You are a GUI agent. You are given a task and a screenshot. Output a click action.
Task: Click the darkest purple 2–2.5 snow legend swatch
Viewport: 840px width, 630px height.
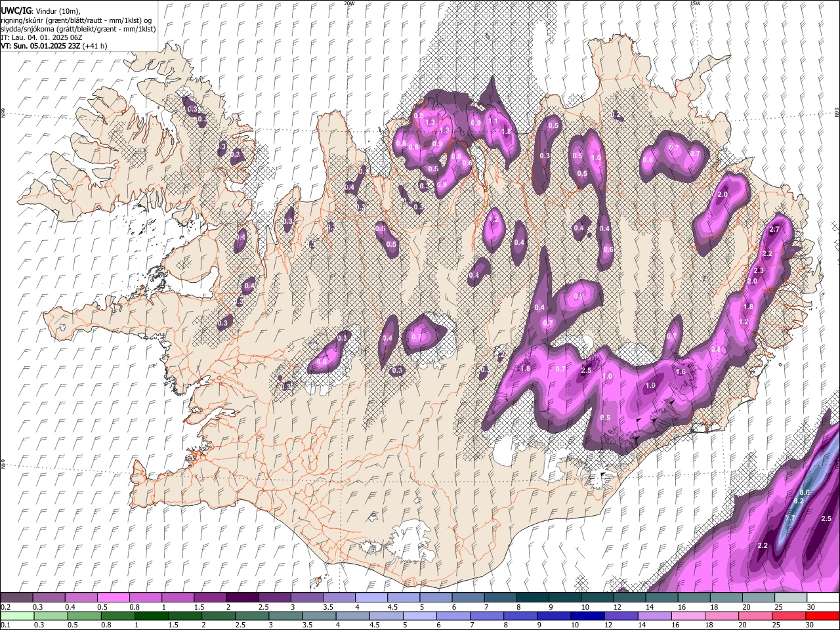tap(241, 598)
